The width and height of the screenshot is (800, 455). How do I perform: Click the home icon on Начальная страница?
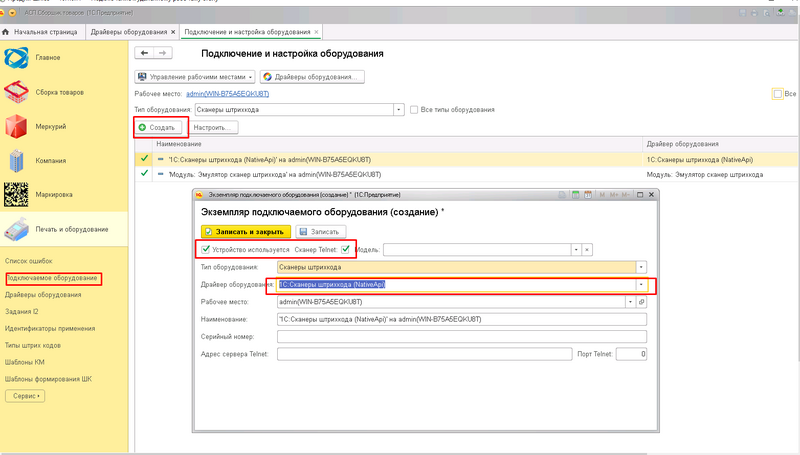[x=6, y=32]
